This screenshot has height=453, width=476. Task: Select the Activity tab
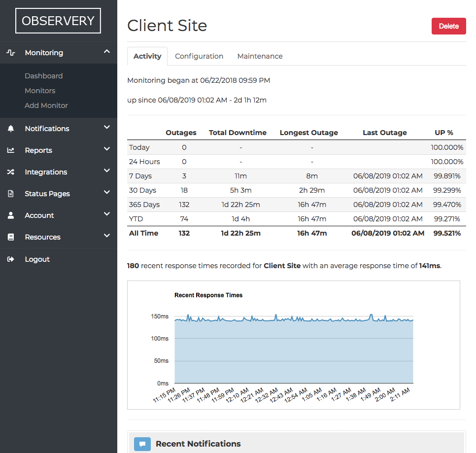tap(147, 56)
